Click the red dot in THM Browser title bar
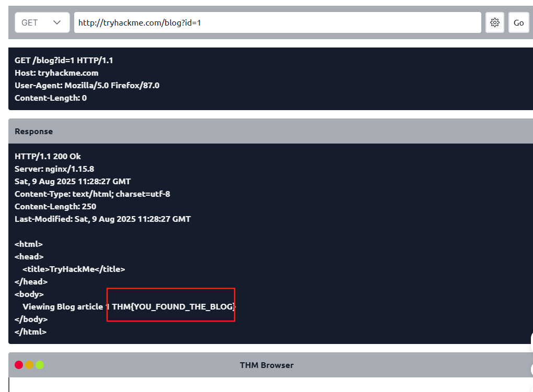This screenshot has width=533, height=392. [x=19, y=365]
